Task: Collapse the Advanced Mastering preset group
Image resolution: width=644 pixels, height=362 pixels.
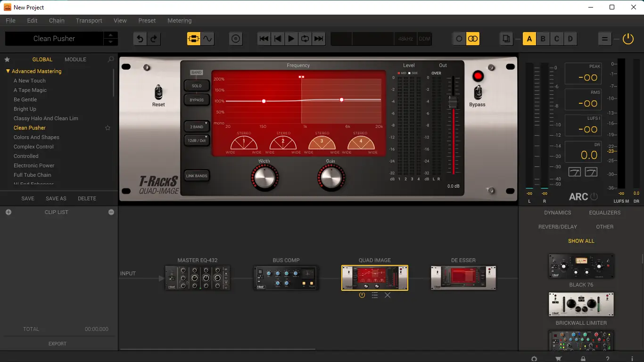Action: coord(8,71)
